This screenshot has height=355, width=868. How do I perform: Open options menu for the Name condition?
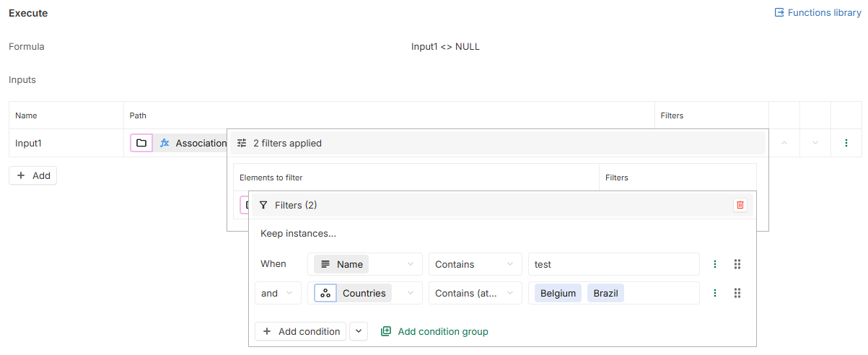715,264
